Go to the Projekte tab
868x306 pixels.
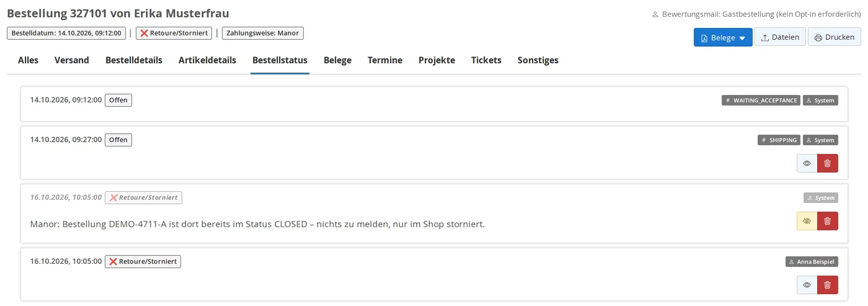coord(436,60)
